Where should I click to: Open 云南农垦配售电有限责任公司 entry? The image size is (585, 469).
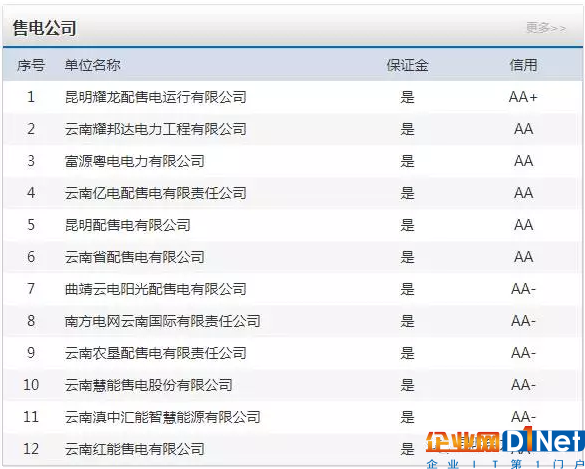(x=155, y=353)
